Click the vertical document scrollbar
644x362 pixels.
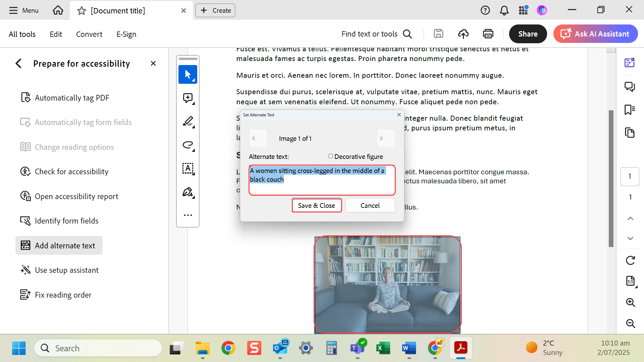tap(611, 178)
